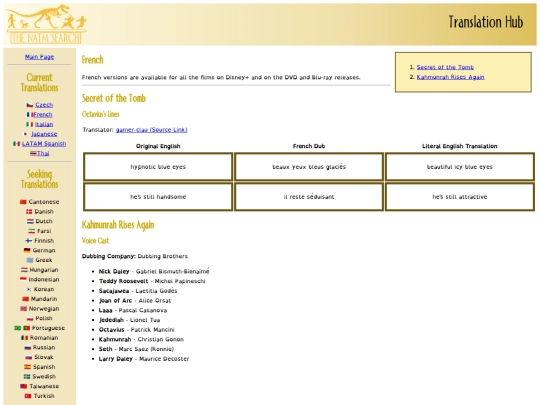Click the Kahmunrah - Christian Gonon entry
This screenshot has height=405, width=540.
(141, 339)
